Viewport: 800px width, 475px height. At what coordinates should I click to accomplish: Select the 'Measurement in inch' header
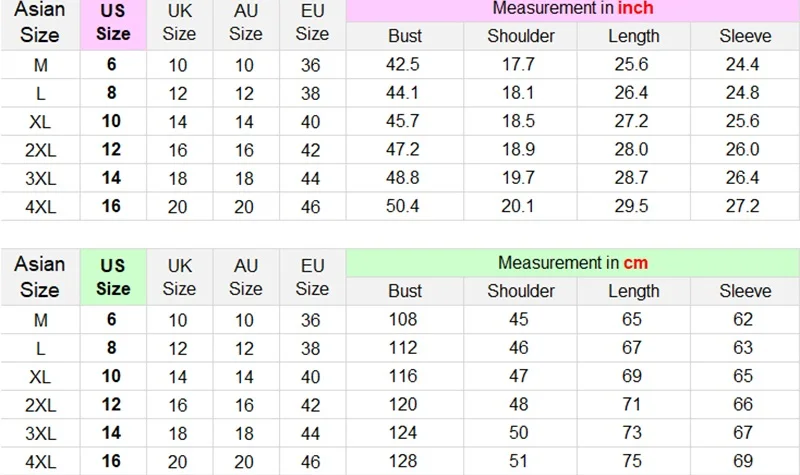(x=572, y=10)
